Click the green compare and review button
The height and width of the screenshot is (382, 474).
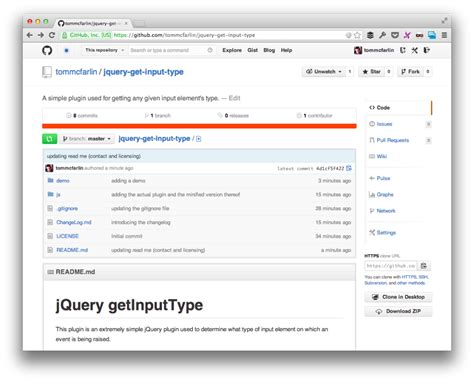pos(49,139)
